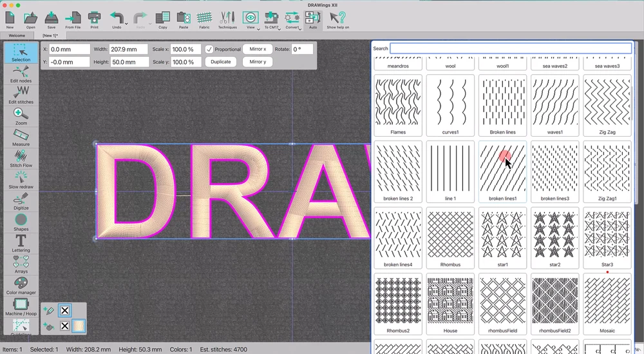Click the Scale x percentage field
Image resolution: width=644 pixels, height=354 pixels.
pyautogui.click(x=185, y=50)
